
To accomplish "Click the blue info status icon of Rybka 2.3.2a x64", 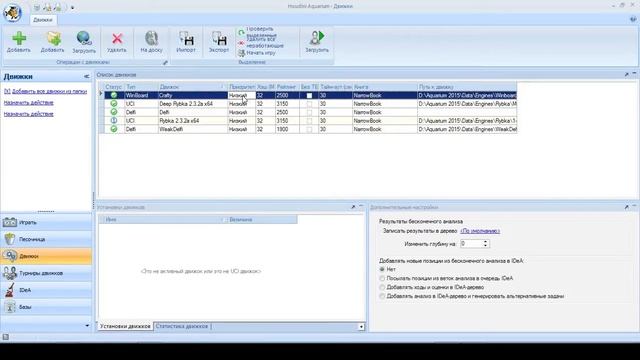I will coord(114,121).
